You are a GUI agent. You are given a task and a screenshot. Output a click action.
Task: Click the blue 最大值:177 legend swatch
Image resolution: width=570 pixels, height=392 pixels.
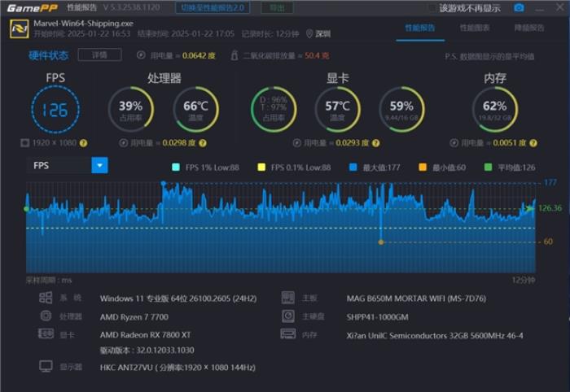[x=353, y=168]
